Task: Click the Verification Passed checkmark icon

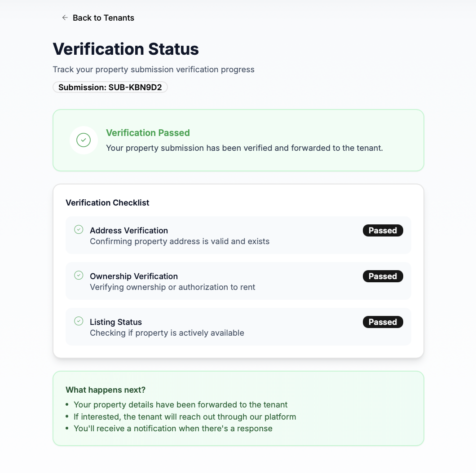Action: [x=84, y=140]
